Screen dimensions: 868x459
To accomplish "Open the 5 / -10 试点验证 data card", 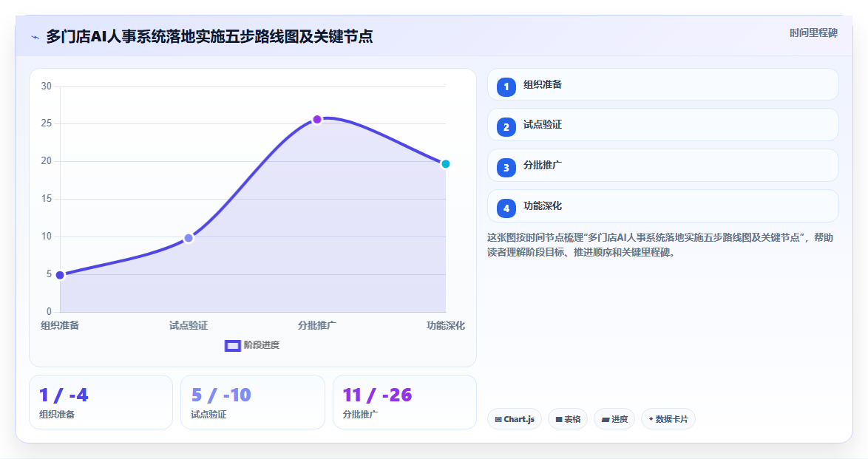I will [x=252, y=402].
